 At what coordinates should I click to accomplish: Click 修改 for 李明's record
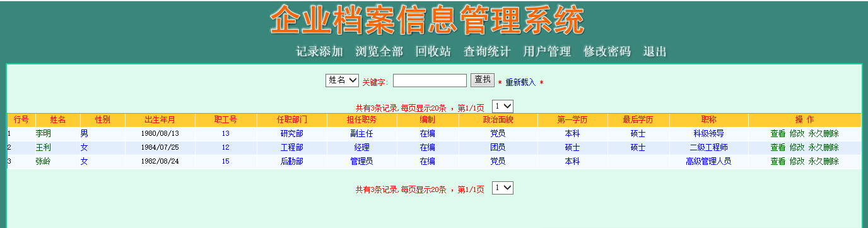(797, 133)
